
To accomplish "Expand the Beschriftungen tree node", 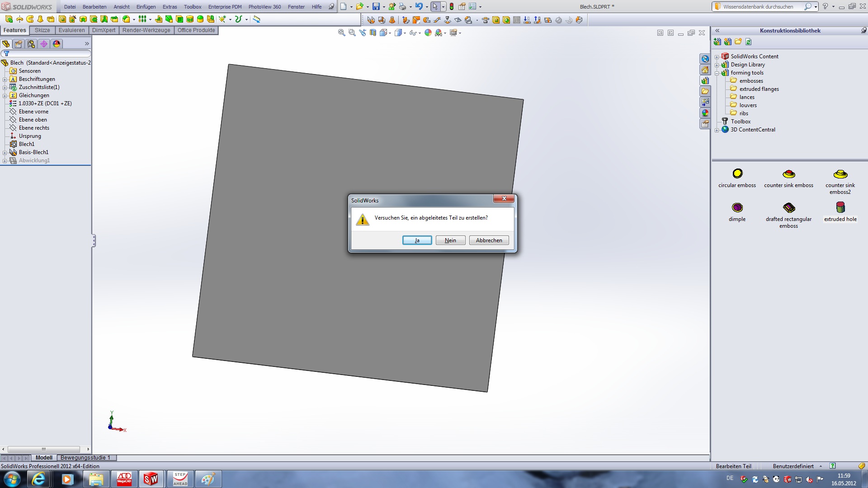I will [5, 79].
